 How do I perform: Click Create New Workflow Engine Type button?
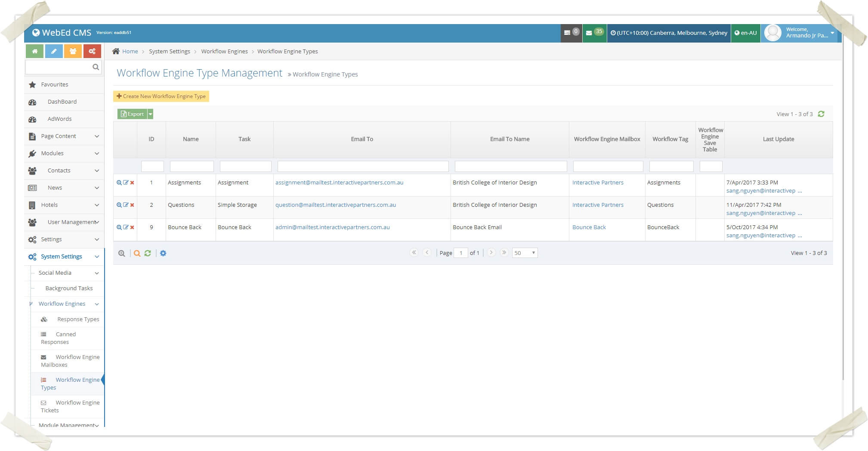pyautogui.click(x=161, y=96)
